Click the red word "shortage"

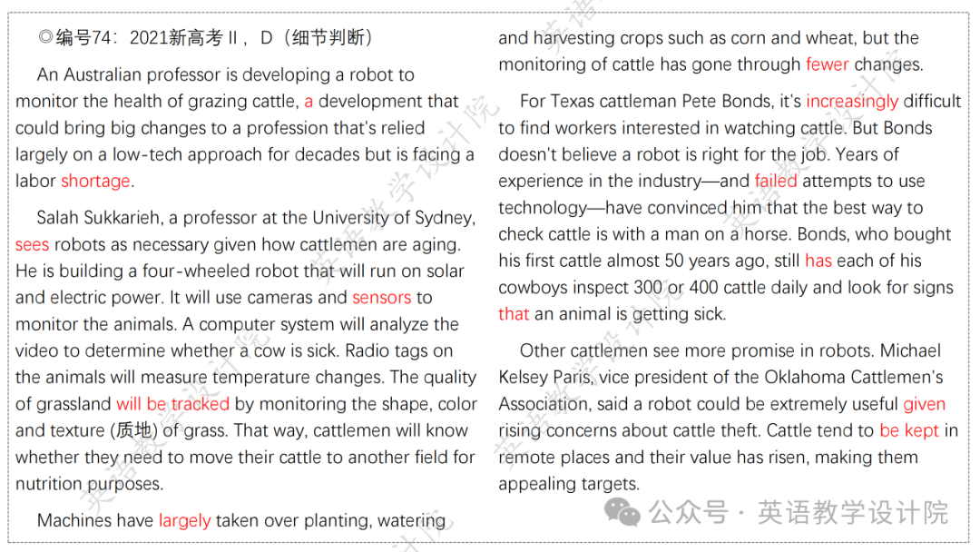coord(95,182)
